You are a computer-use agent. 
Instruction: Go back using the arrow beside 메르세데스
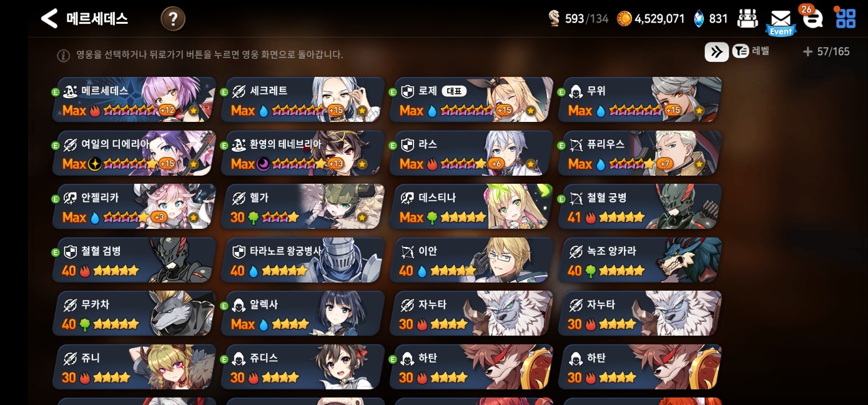tap(49, 19)
